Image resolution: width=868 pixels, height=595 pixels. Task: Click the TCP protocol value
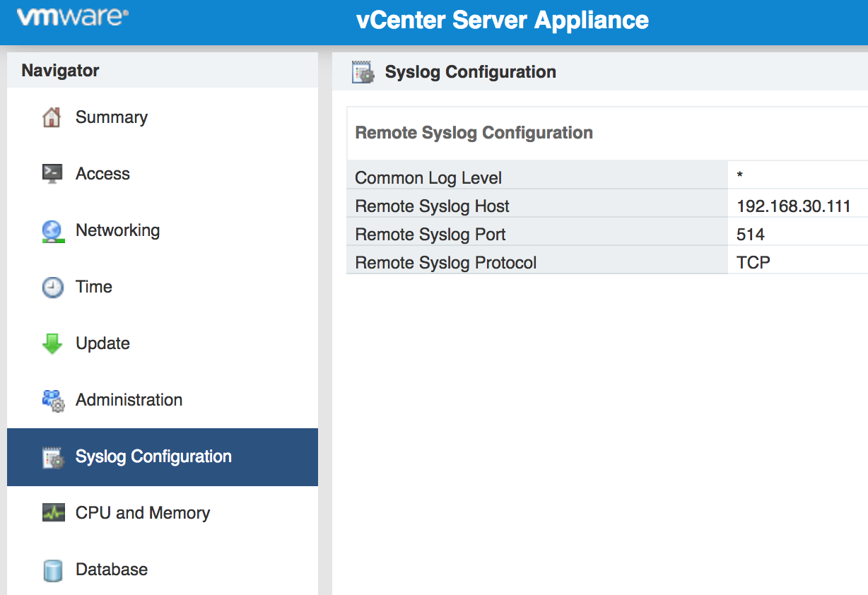tap(753, 263)
